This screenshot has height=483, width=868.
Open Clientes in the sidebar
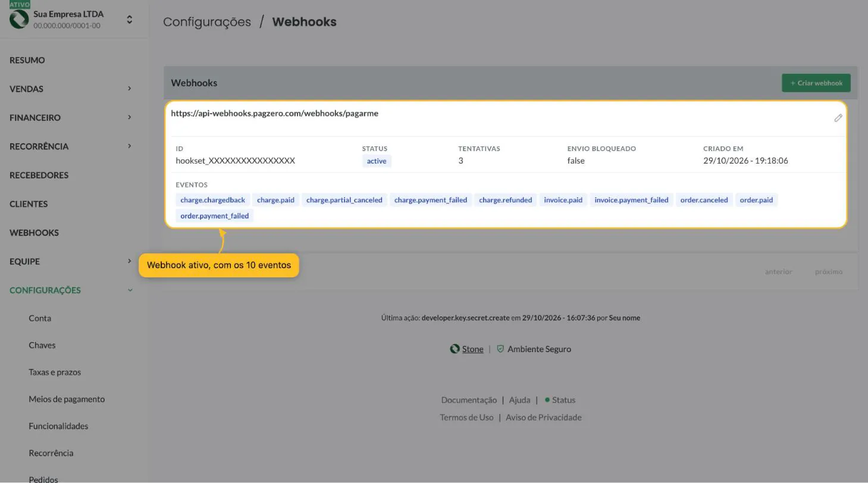coord(29,204)
